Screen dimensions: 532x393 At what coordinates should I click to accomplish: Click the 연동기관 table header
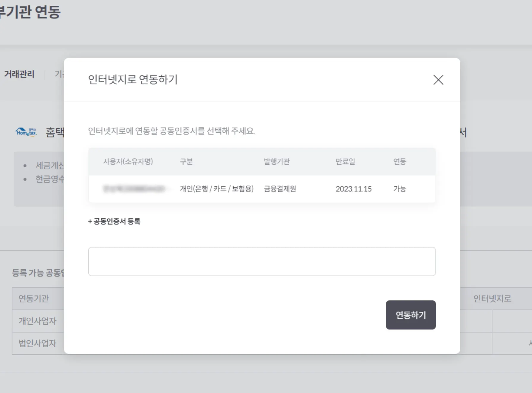[x=34, y=298]
